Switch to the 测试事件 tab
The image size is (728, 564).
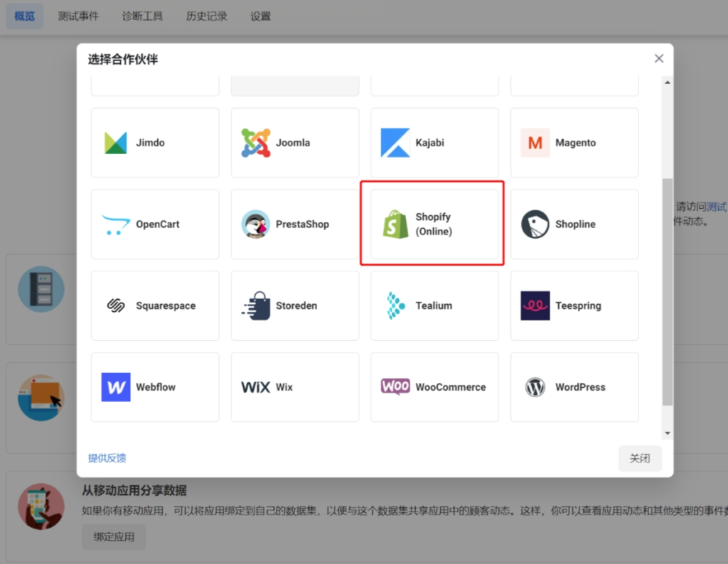(78, 16)
